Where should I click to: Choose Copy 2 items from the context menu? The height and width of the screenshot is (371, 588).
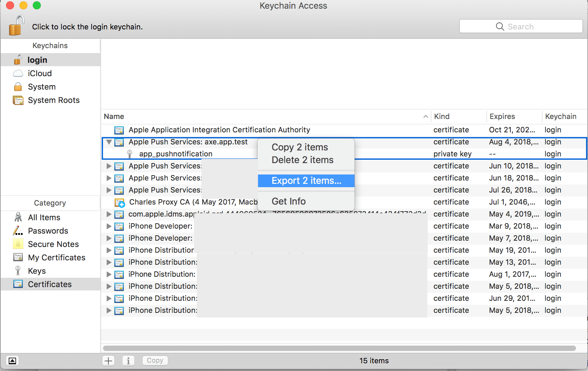click(x=306, y=147)
